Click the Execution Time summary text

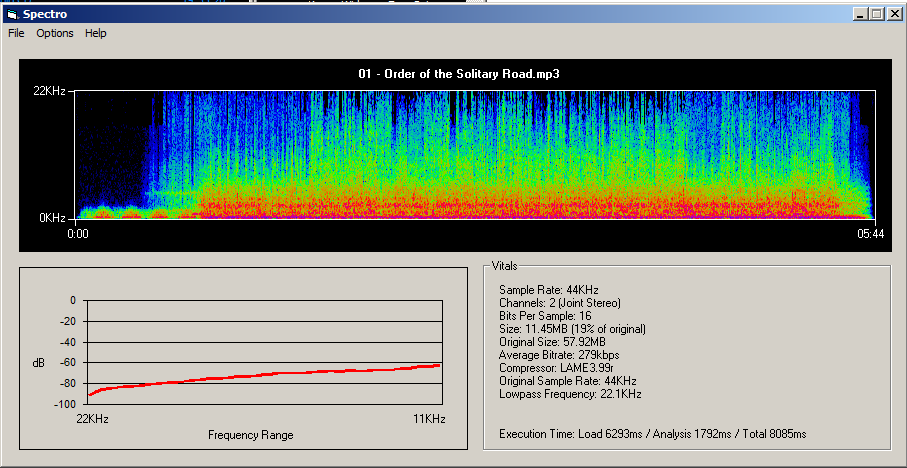click(652, 434)
